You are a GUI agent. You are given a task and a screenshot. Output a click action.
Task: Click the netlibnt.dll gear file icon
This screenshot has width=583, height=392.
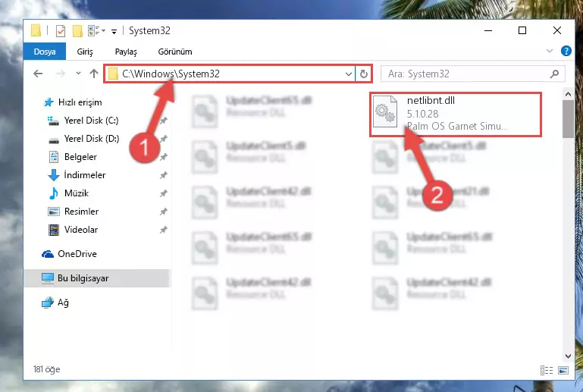click(x=385, y=111)
